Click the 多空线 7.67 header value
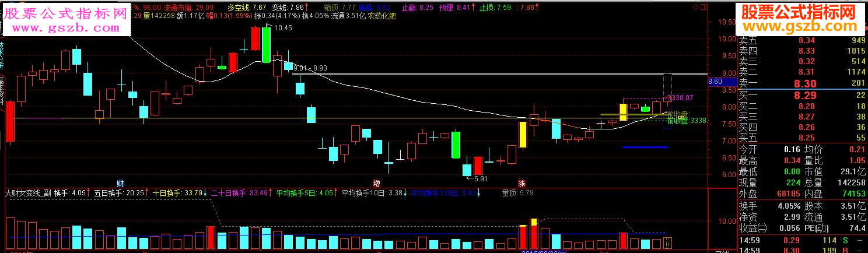This screenshot has height=253, width=868. [x=247, y=8]
